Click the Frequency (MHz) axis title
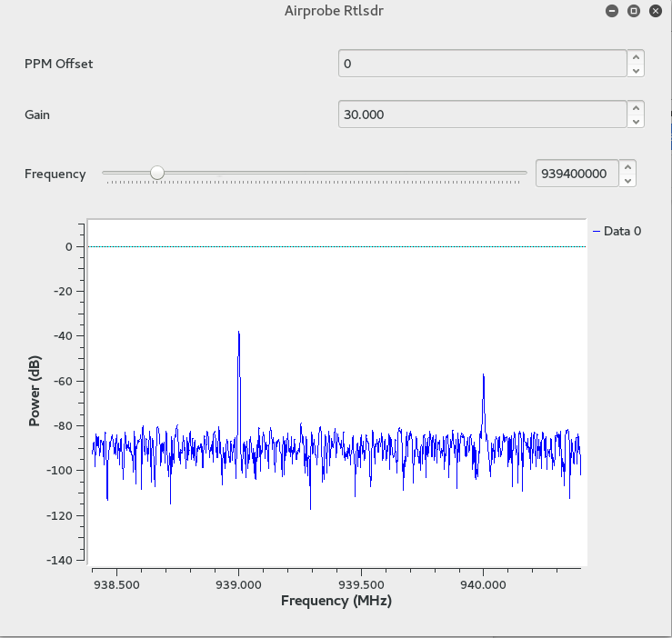 tap(336, 601)
